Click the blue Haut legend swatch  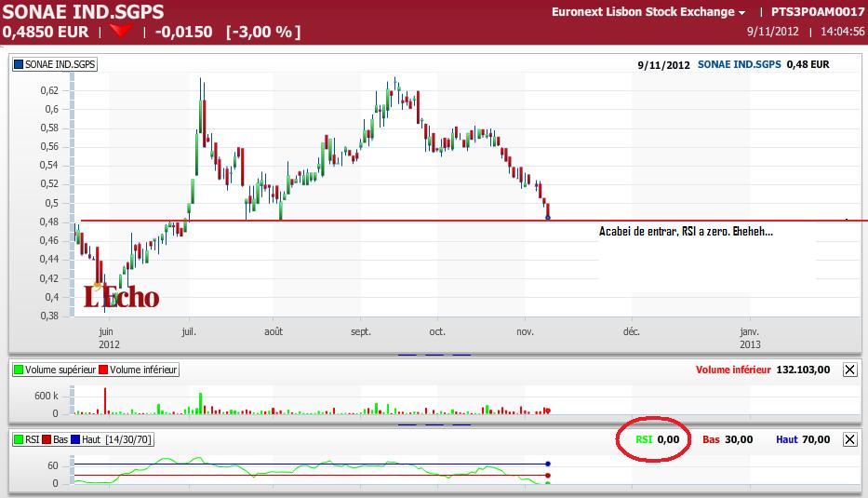point(75,439)
